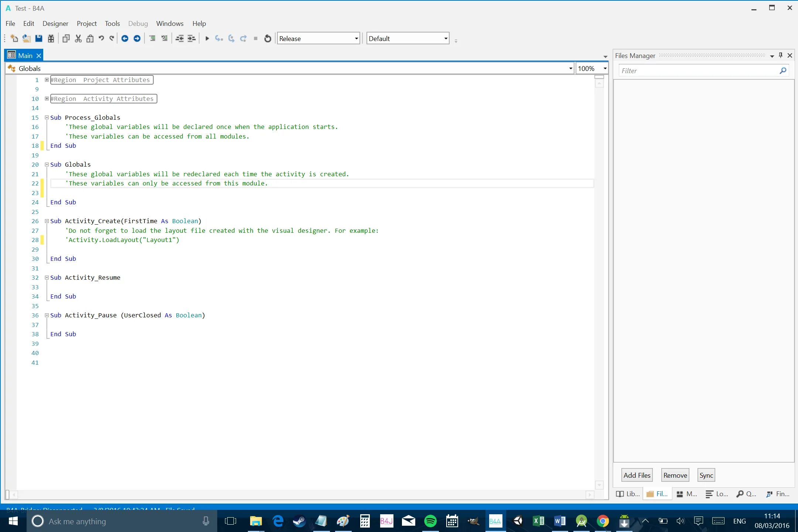Viewport: 798px width, 532px height.
Task: Collapse the Sub Activity_Create block
Action: 47,221
